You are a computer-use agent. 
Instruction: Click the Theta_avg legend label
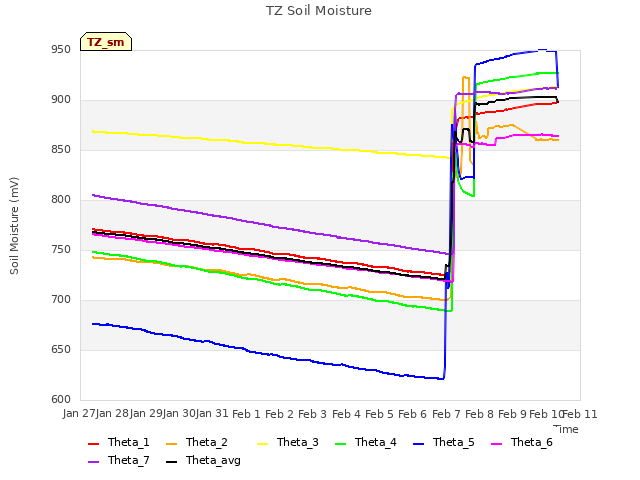coord(213,461)
